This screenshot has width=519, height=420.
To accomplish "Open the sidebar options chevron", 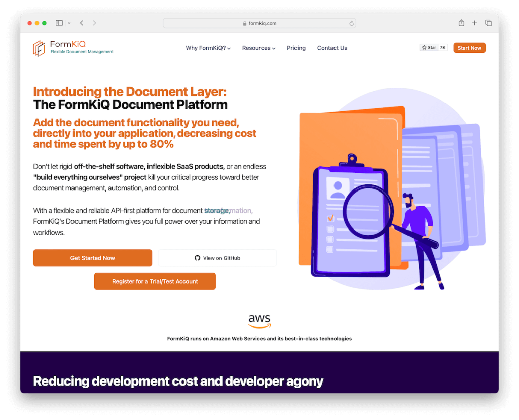I will point(69,23).
